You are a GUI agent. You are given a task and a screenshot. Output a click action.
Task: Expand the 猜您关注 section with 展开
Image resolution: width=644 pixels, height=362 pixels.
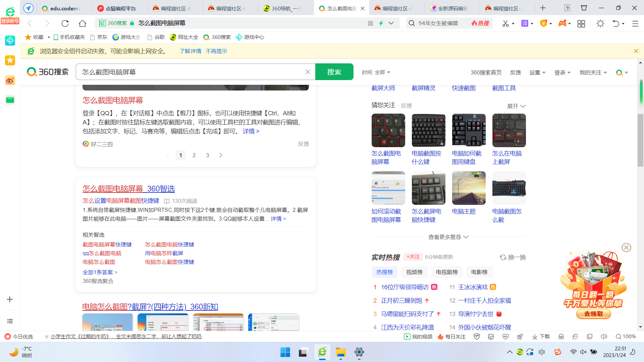click(x=516, y=106)
